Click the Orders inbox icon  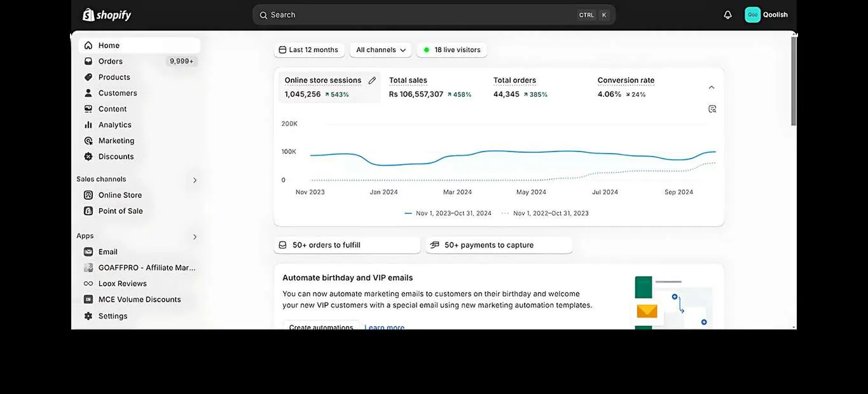click(88, 61)
